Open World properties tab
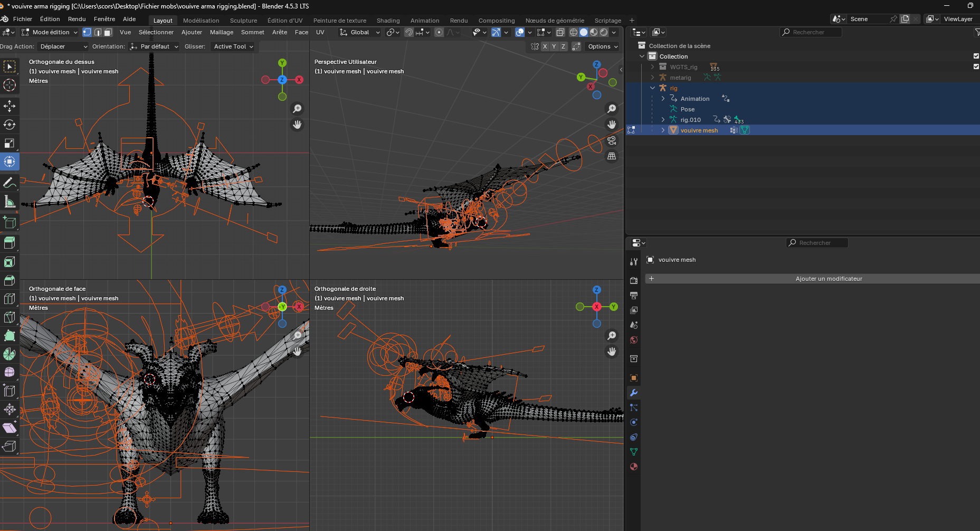This screenshot has width=980, height=531. pyautogui.click(x=634, y=340)
